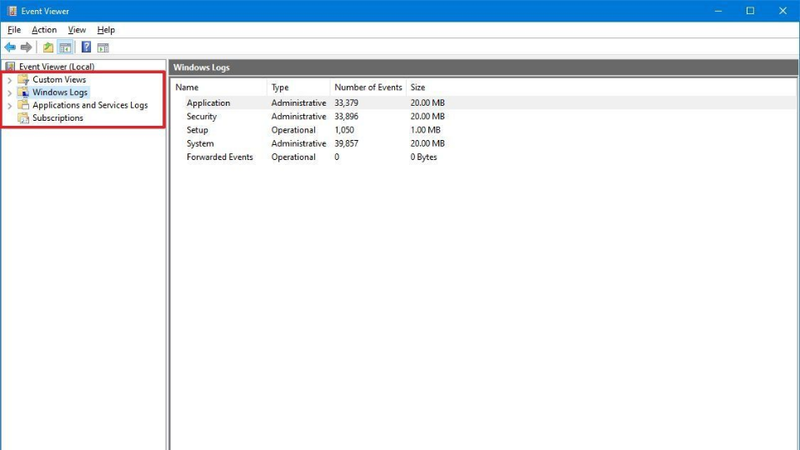The image size is (800, 450).
Task: Open the Action menu
Action: pyautogui.click(x=44, y=30)
